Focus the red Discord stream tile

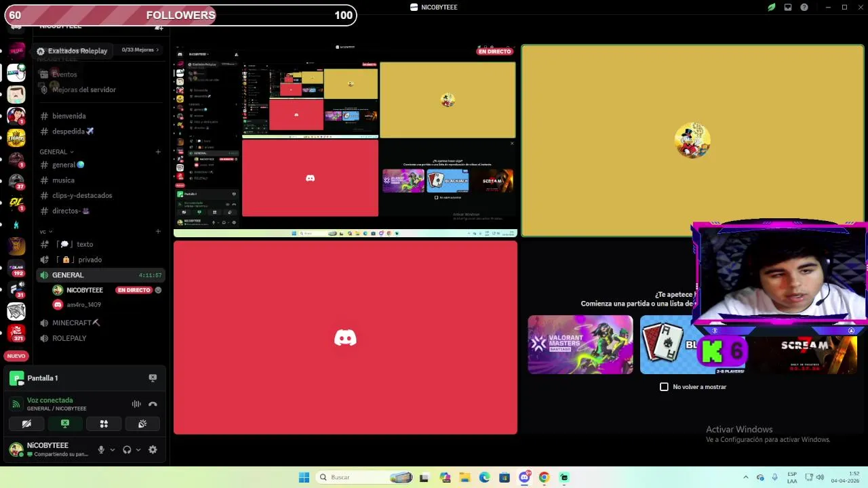click(345, 338)
